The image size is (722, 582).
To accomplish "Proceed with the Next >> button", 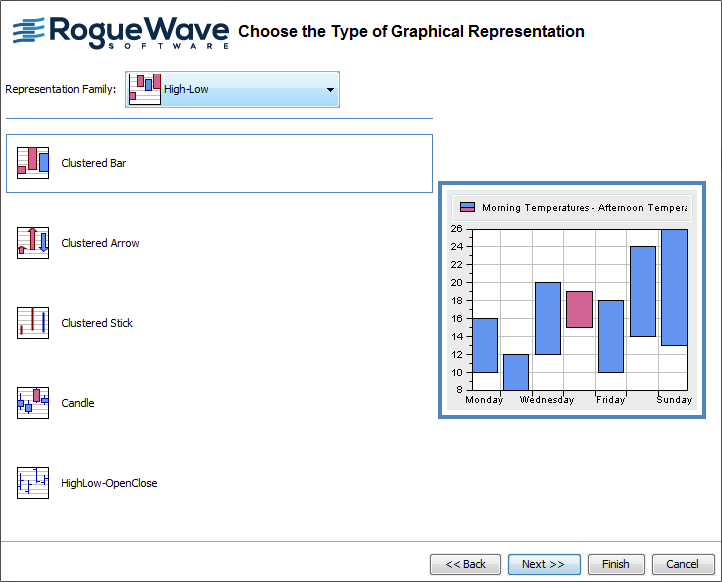I will [543, 564].
